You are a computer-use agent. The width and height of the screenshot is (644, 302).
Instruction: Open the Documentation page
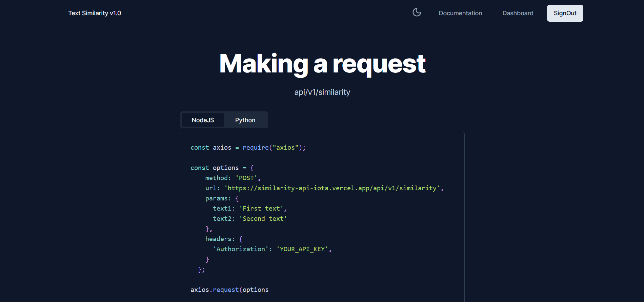460,13
